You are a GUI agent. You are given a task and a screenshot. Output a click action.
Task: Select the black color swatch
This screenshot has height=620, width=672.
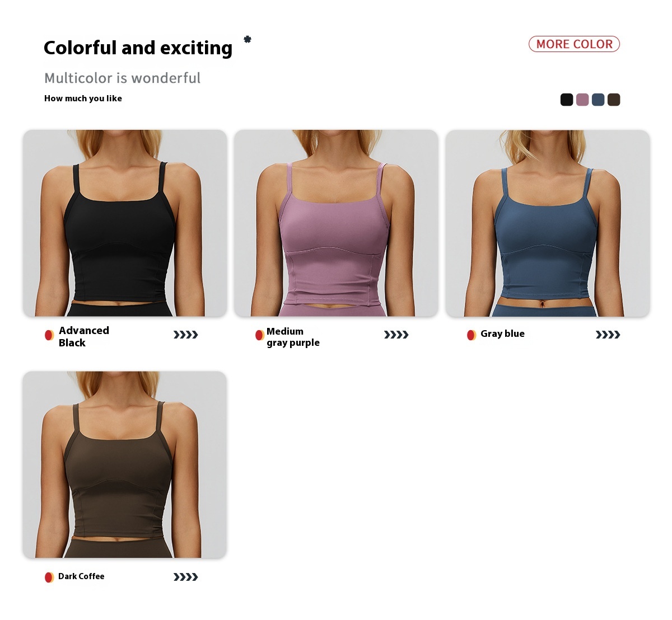click(x=567, y=100)
